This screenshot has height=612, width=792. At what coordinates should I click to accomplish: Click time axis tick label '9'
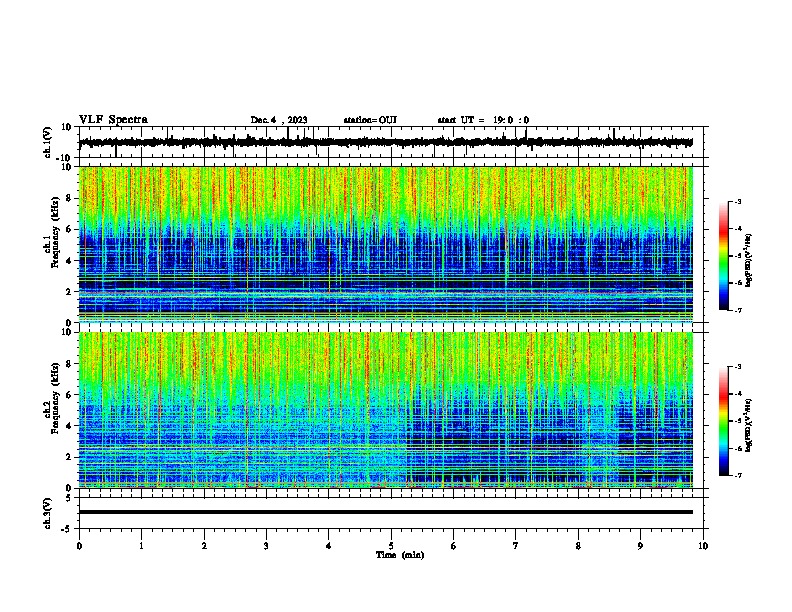click(x=640, y=546)
